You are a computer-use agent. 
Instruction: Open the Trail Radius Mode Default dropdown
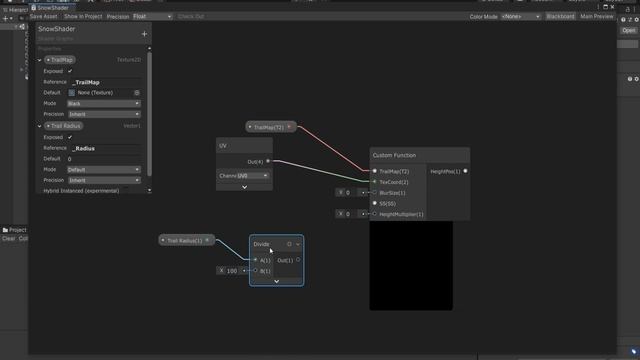coord(104,169)
